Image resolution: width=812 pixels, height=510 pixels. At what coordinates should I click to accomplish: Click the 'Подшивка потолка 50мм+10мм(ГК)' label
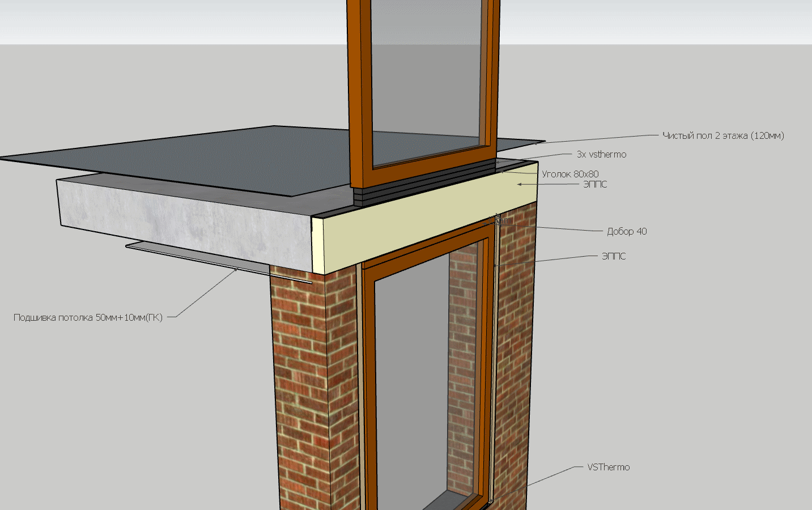[88, 317]
